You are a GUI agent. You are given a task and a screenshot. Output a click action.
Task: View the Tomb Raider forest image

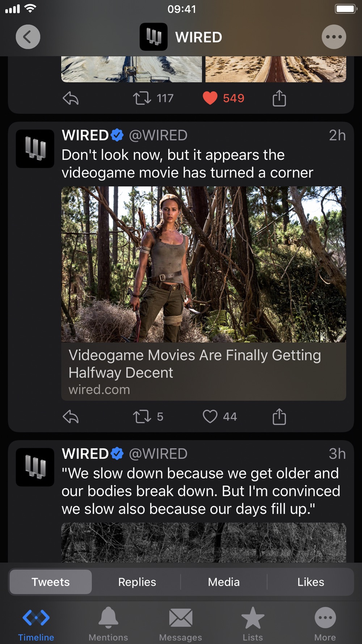(203, 264)
